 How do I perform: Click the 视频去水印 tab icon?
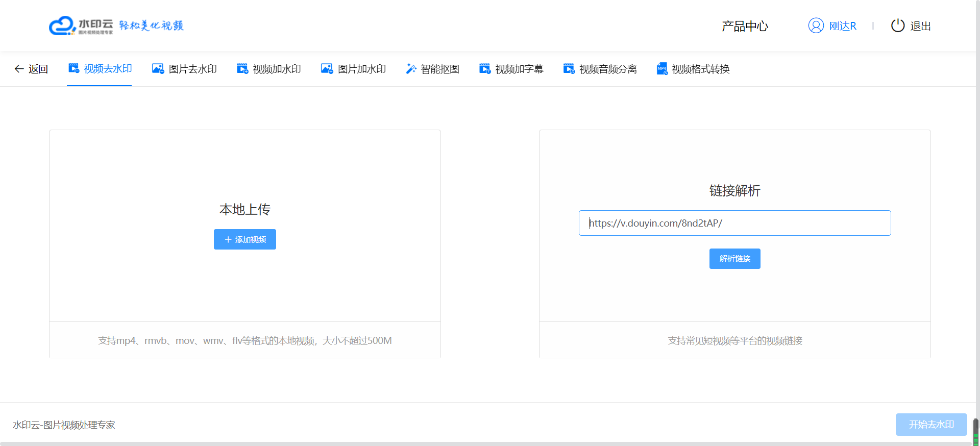[x=74, y=68]
